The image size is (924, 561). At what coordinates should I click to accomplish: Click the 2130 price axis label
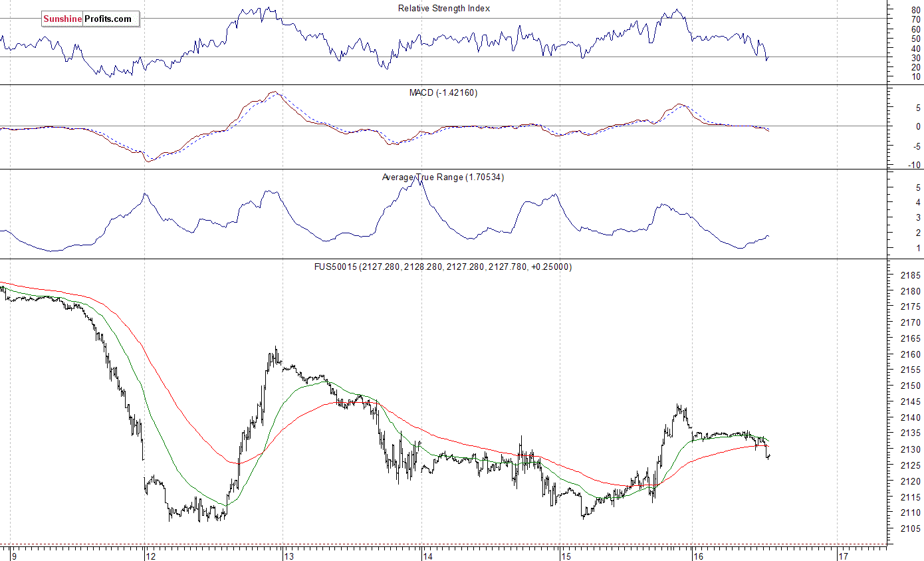click(909, 449)
